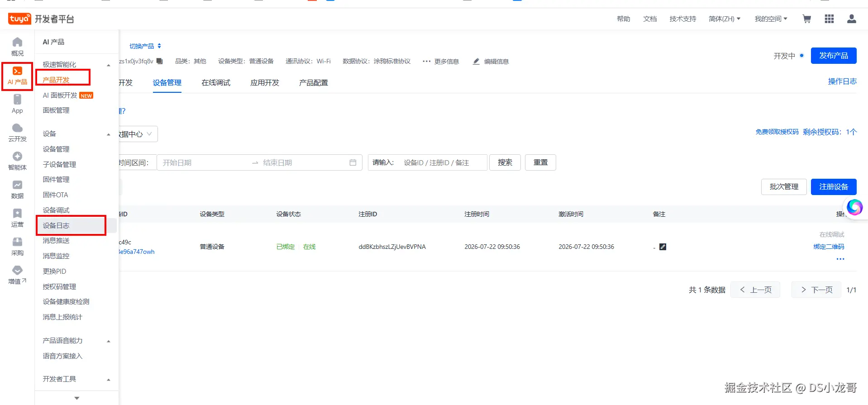Click the 重置 reset button

point(540,162)
